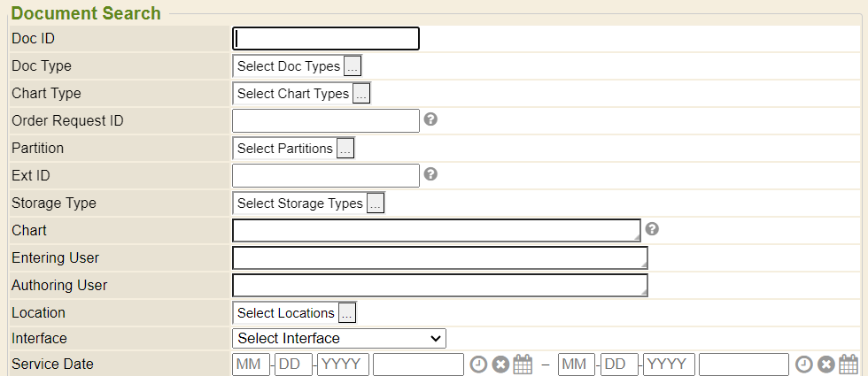Click clock icon for Service Date end

click(804, 364)
